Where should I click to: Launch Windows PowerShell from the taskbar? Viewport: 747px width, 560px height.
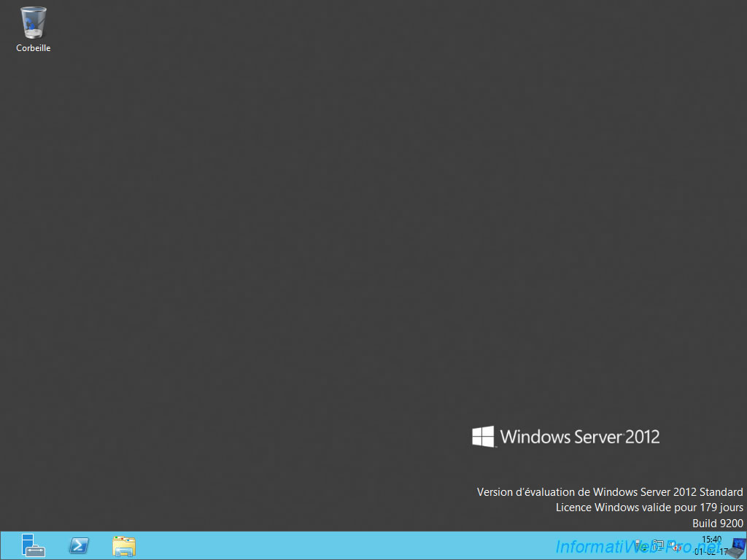pos(78,545)
